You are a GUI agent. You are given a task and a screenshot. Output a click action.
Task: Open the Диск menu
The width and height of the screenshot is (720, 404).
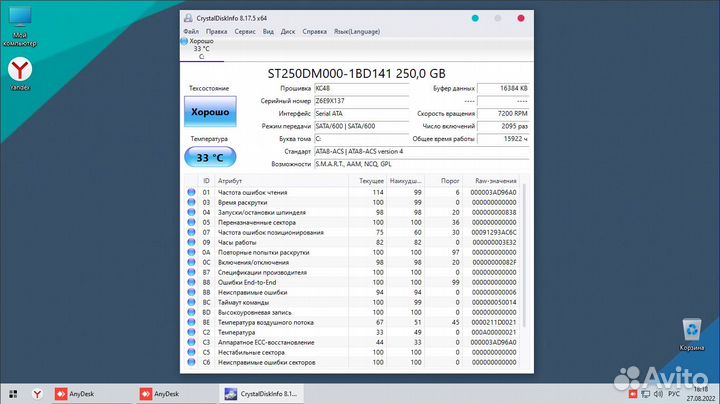point(288,31)
